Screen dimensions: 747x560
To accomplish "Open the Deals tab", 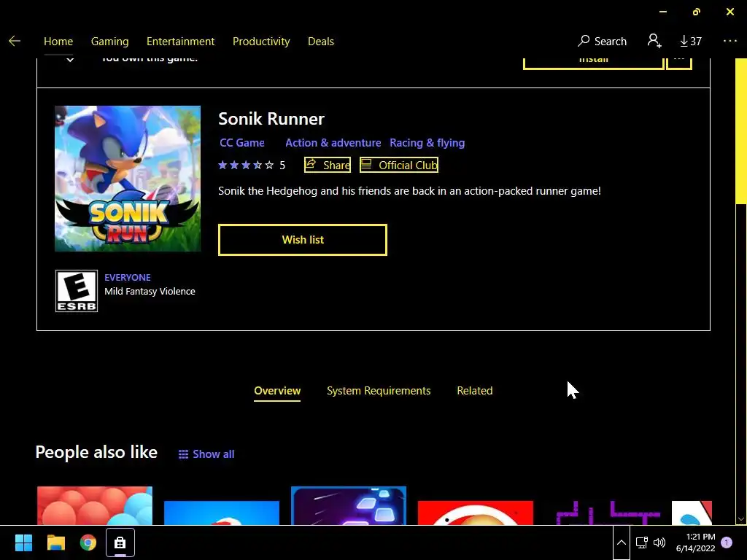I will 321,42.
